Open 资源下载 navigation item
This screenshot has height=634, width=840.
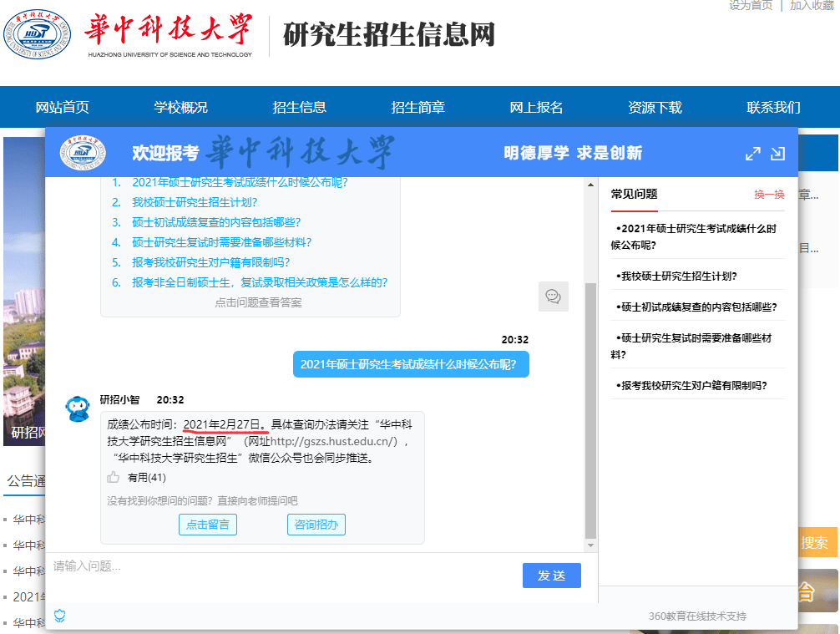(x=655, y=107)
